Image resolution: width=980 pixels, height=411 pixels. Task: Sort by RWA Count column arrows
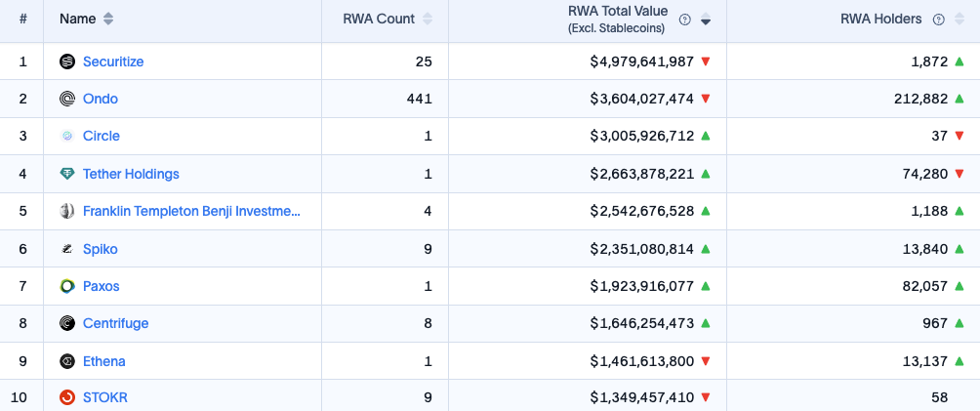[428, 19]
